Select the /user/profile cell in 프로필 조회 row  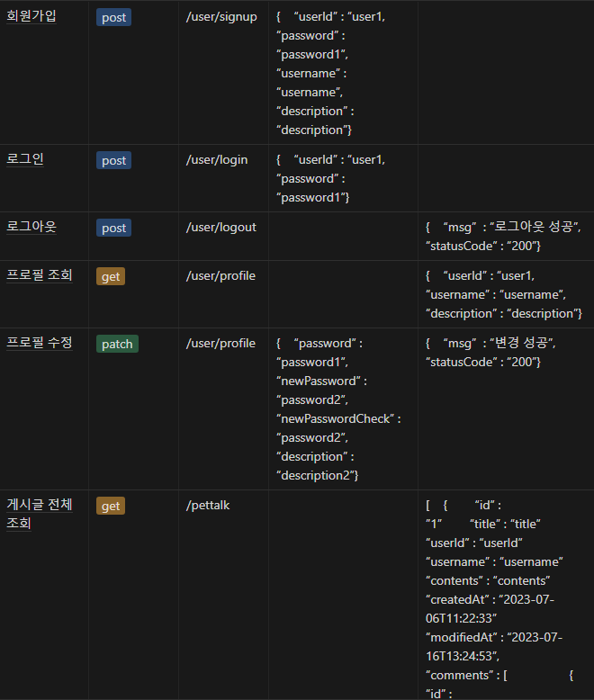coord(223,294)
